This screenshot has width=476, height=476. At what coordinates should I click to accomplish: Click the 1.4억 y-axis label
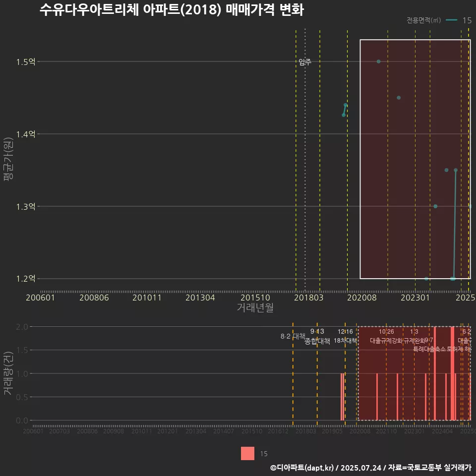pyautogui.click(x=26, y=134)
